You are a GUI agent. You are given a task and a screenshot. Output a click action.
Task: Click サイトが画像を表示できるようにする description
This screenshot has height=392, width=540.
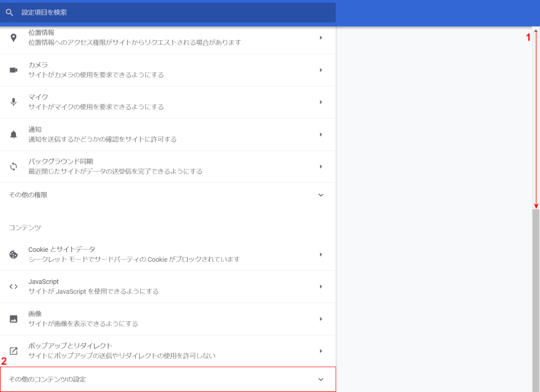(83, 324)
